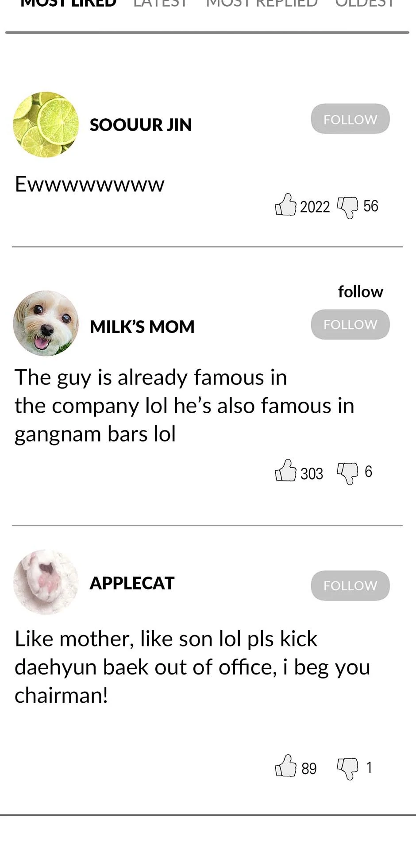The width and height of the screenshot is (416, 868).
Task: Dislike APPLECAT's comment
Action: (x=347, y=768)
